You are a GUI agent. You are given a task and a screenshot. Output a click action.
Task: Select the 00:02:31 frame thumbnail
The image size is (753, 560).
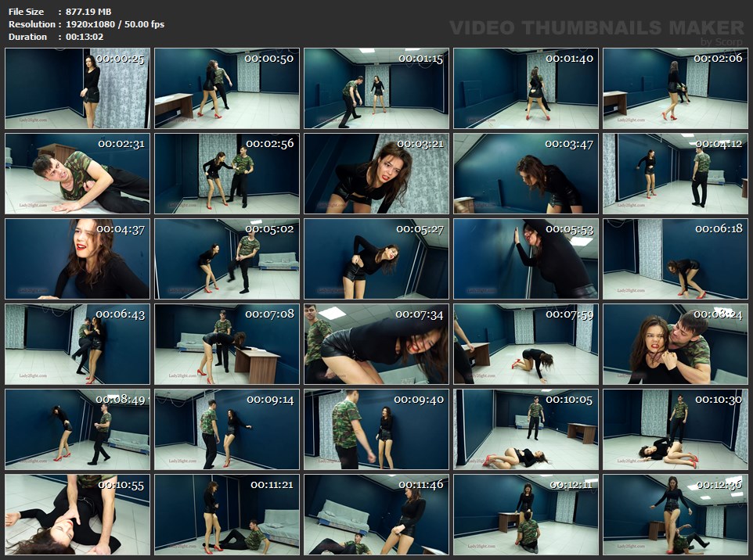click(77, 174)
